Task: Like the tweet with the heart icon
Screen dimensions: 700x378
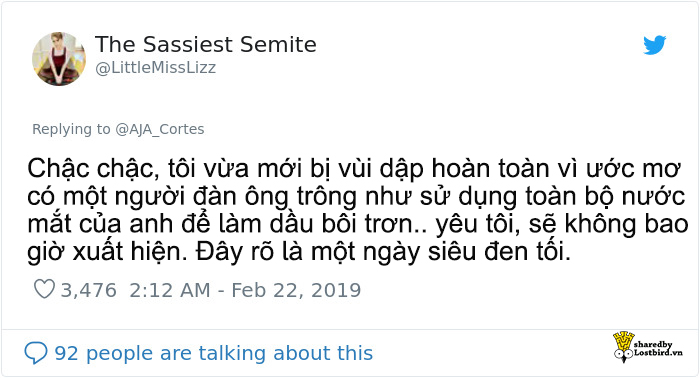Action: 44,289
